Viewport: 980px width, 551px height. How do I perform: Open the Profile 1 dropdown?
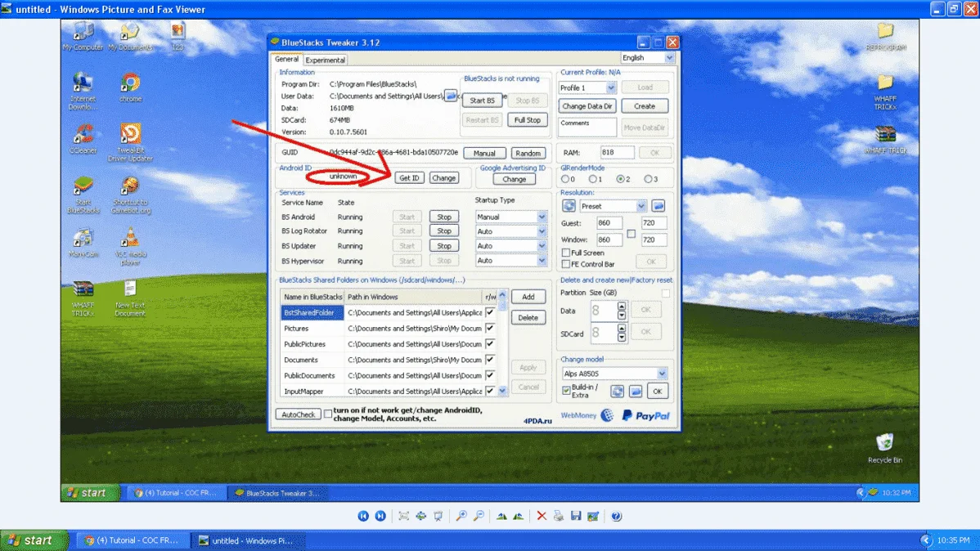610,87
